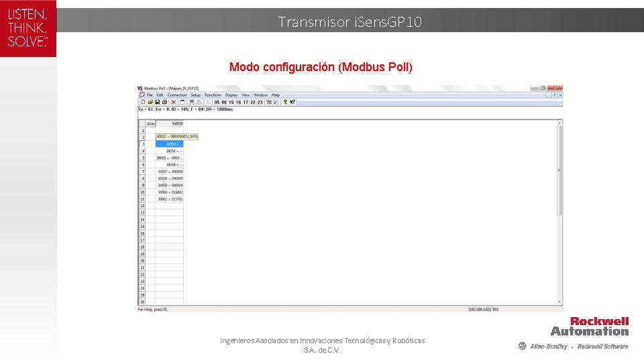Click row header number 1
Image resolution: width=644 pixels, height=362 pixels.
pyautogui.click(x=142, y=131)
